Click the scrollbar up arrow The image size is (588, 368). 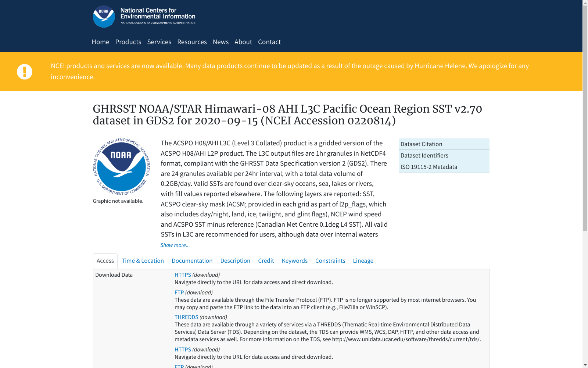coord(585,3)
